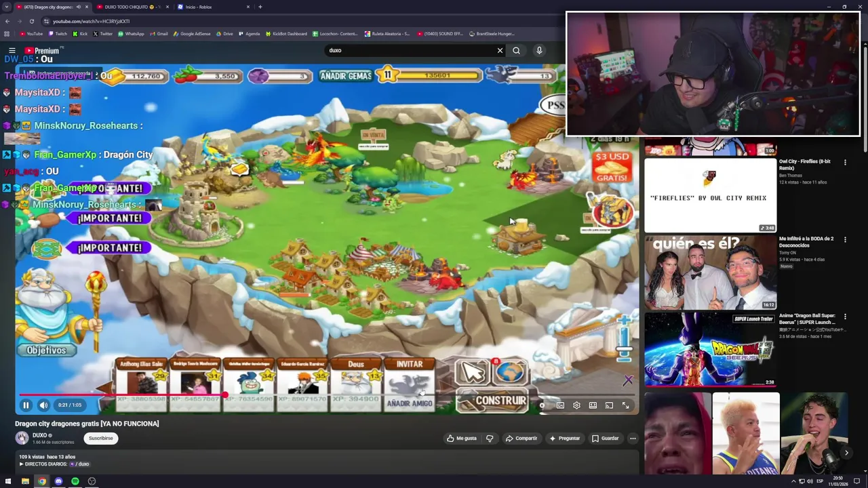Open the YouTube bookmark
The image size is (868, 488).
pyautogui.click(x=31, y=34)
